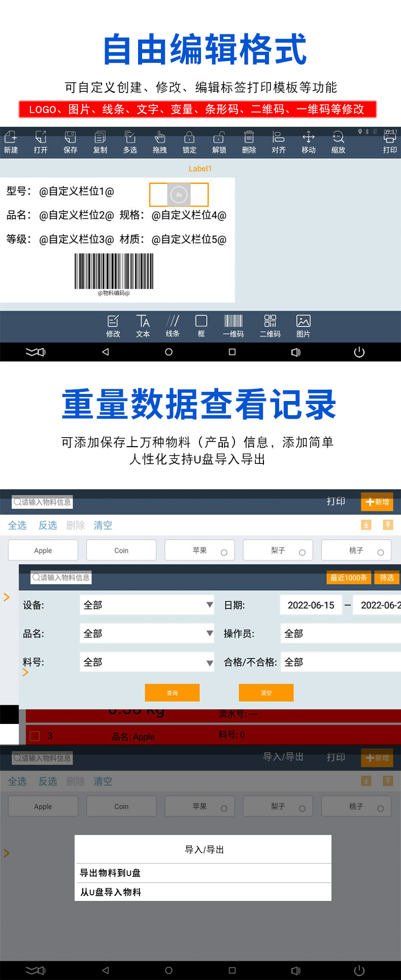Choose the 对齐 (Align) tool icon
Viewport: 401px width, 980px height.
pos(279,141)
